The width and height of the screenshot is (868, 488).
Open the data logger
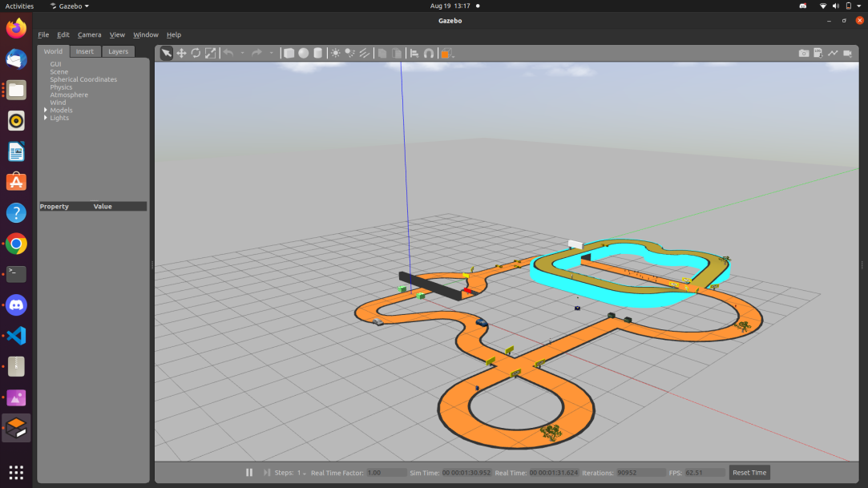tap(818, 52)
